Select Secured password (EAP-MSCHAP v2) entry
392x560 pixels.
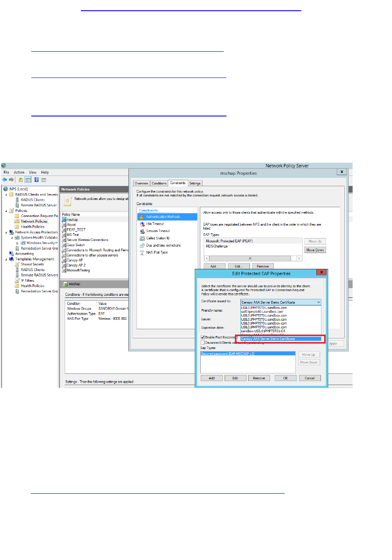pos(248,354)
